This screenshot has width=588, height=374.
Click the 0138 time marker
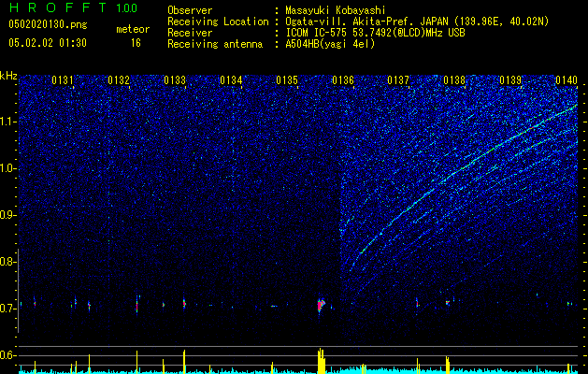click(454, 80)
